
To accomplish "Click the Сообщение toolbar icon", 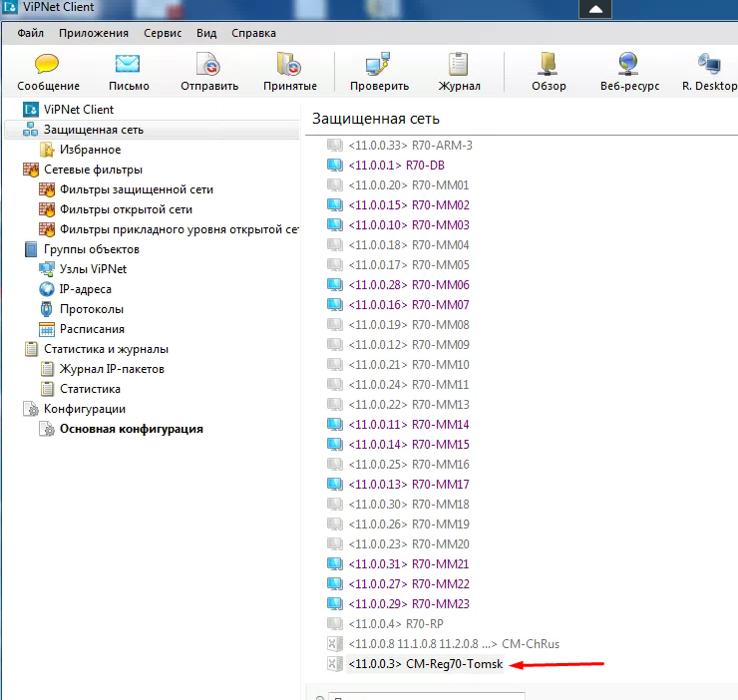I will click(x=48, y=66).
